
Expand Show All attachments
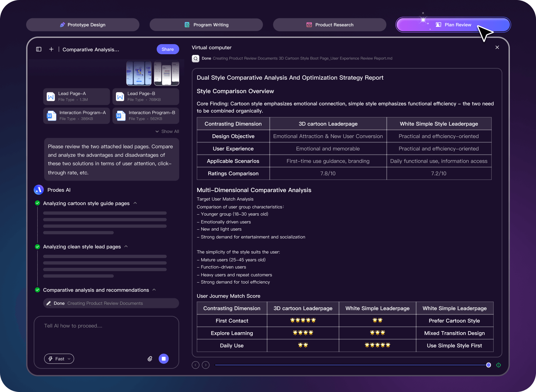pos(167,131)
